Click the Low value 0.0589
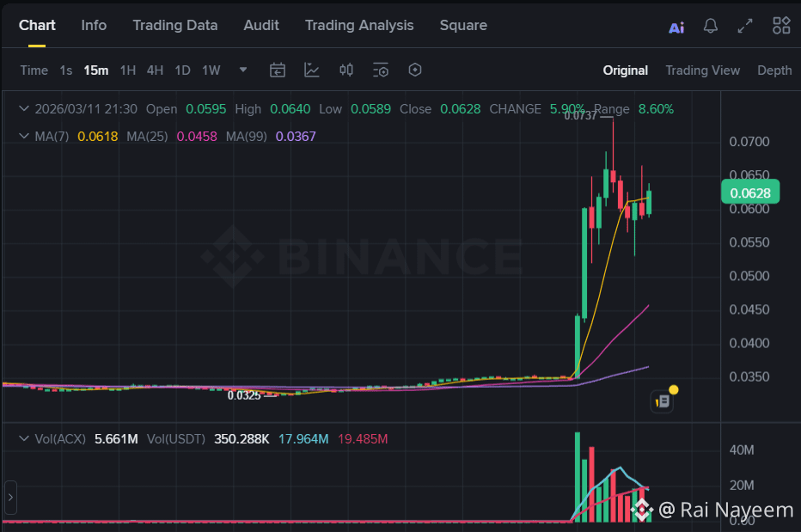 (x=371, y=109)
